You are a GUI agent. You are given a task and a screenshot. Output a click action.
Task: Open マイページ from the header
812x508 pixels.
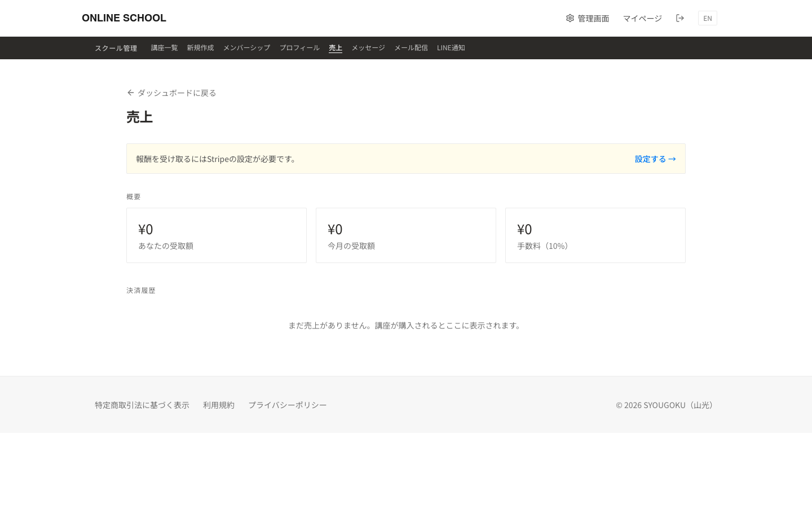tap(642, 18)
